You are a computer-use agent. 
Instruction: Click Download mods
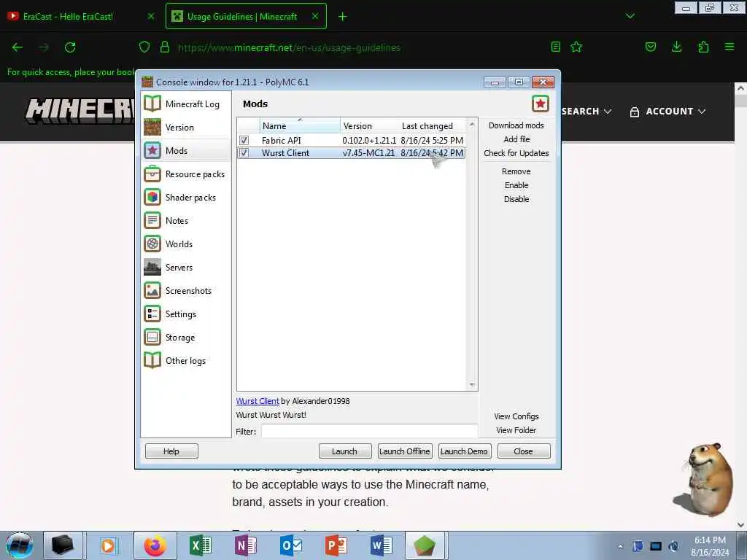point(516,125)
